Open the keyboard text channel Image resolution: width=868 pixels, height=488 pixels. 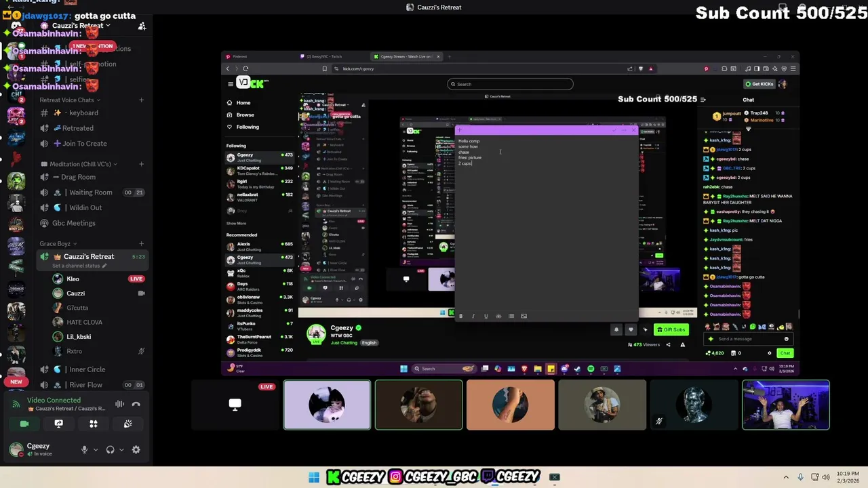coord(92,113)
